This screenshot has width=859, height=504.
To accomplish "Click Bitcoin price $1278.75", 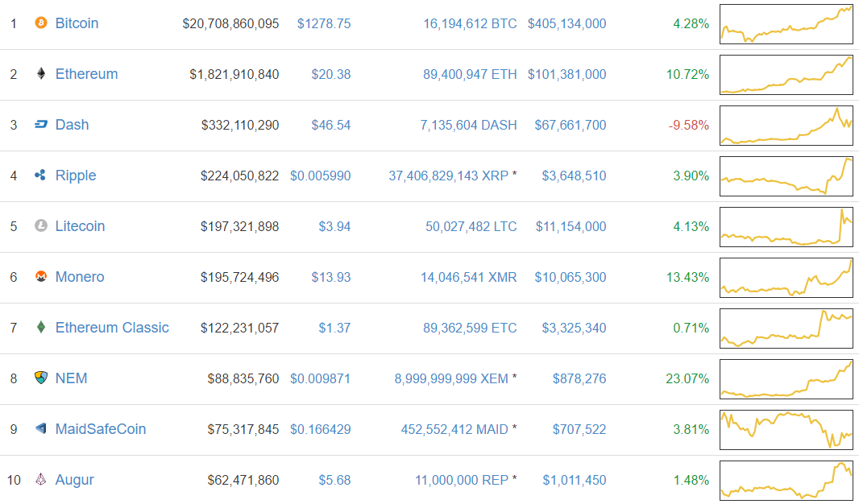I will (324, 23).
